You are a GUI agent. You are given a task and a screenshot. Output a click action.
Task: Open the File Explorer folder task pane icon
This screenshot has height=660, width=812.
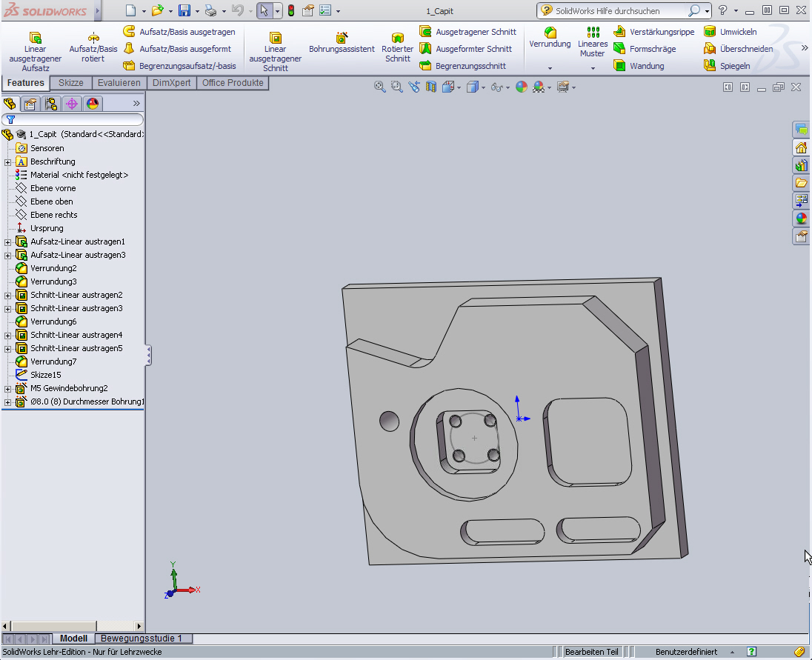tap(801, 183)
